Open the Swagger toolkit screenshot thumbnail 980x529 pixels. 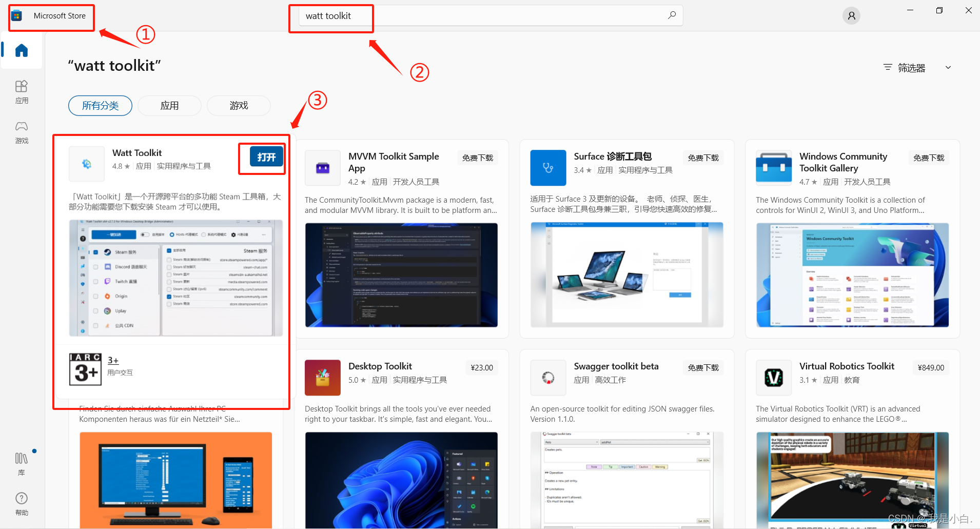627,480
